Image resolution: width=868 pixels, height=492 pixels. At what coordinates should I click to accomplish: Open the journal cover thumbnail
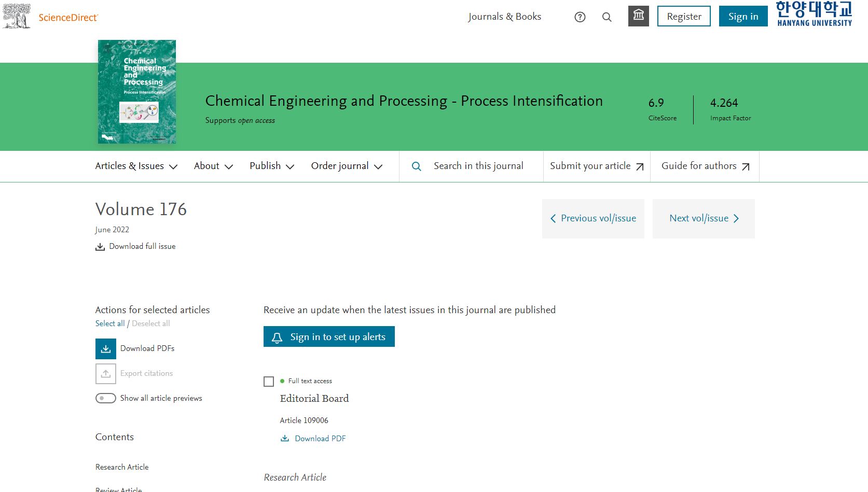tap(137, 92)
